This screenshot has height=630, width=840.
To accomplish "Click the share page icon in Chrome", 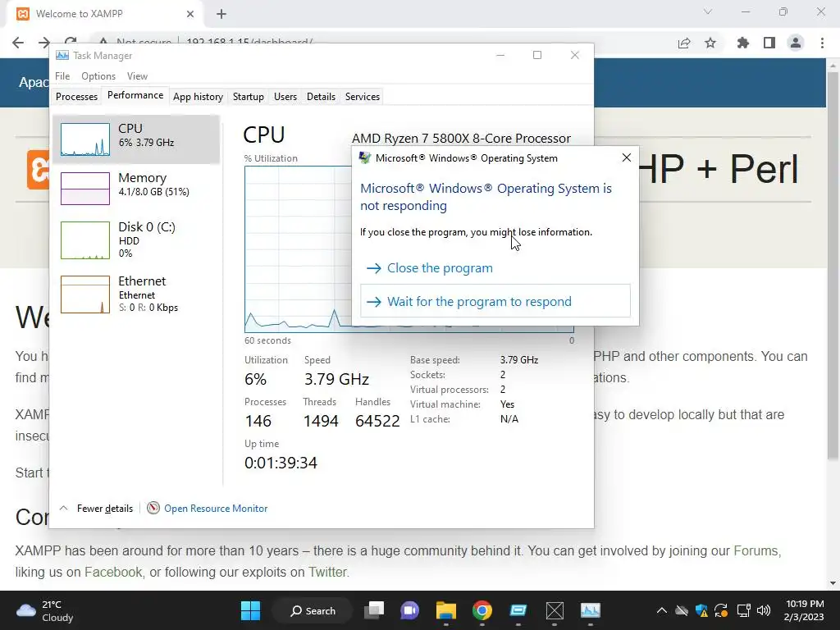I will 684,43.
